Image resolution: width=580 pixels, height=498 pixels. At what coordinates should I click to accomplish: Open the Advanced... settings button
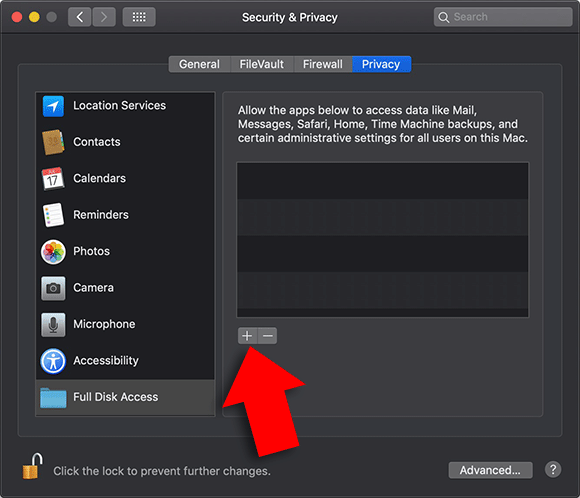point(490,470)
